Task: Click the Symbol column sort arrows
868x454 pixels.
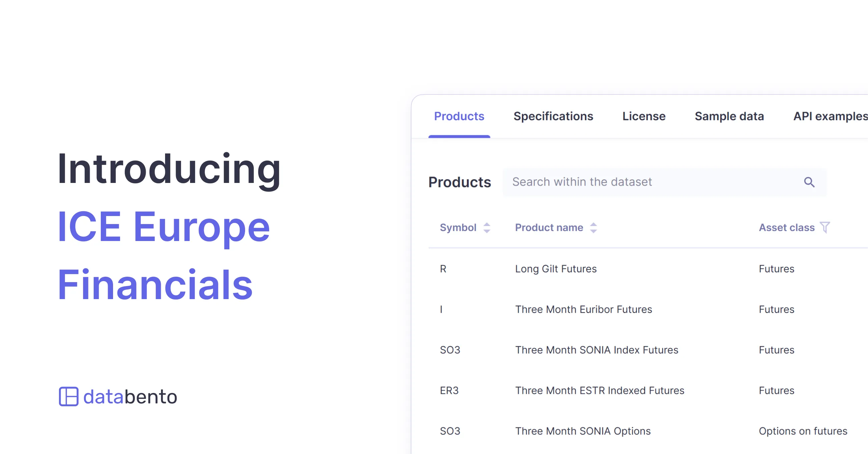Action: [x=487, y=228]
